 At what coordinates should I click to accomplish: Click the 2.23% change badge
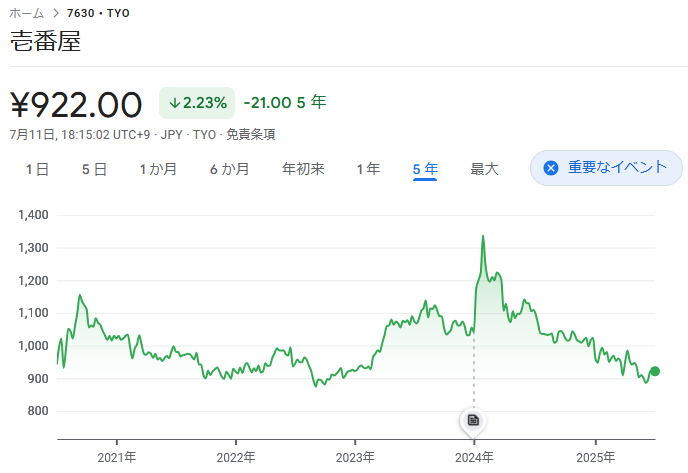click(197, 103)
